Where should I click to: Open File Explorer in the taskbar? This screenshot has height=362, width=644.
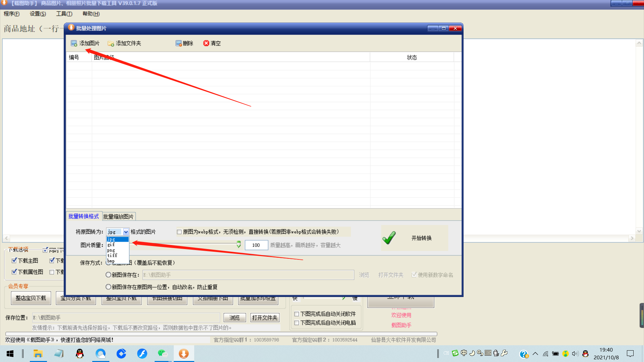38,354
